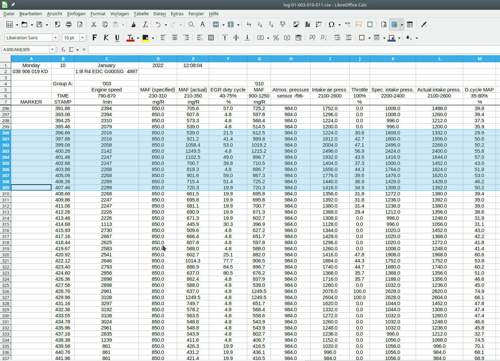This screenshot has width=500, height=361.
Task: Click into the formula input line
Action: pos(293,50)
